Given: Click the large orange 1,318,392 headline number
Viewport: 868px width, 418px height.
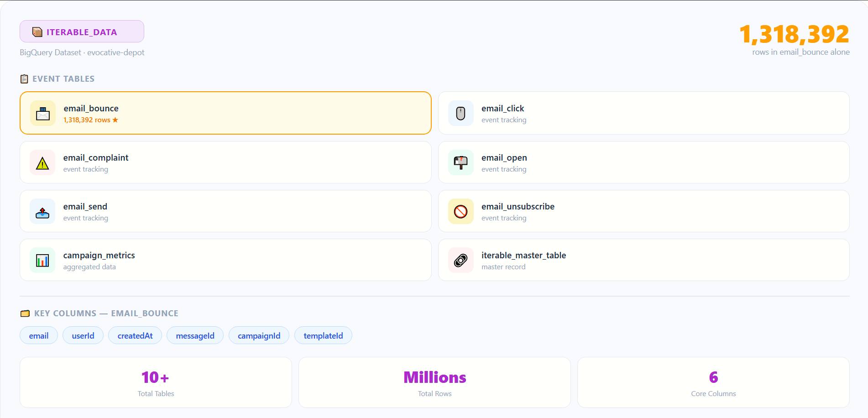Looking at the screenshot, I should click(794, 34).
